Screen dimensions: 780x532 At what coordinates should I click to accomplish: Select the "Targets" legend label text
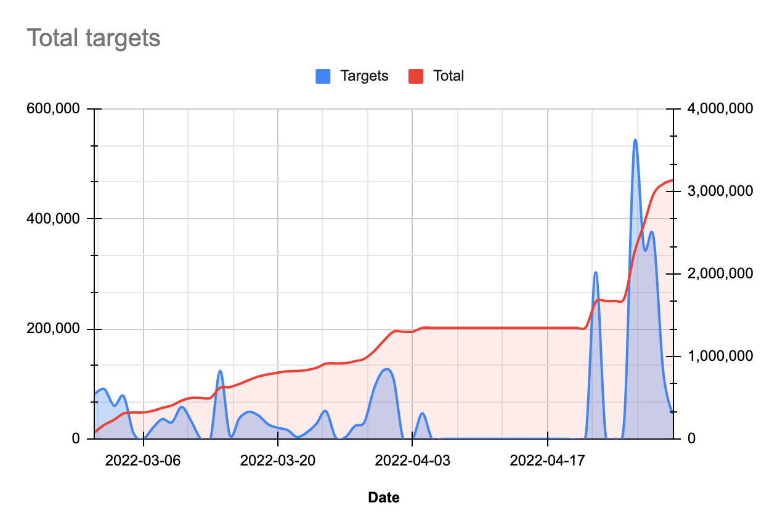click(364, 76)
